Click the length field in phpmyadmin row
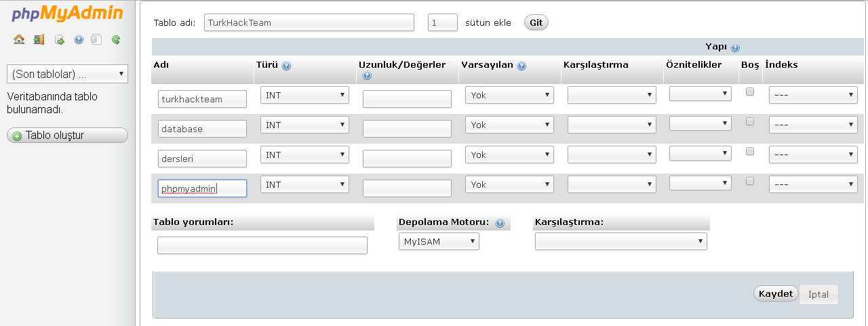This screenshot has width=868, height=326. click(x=407, y=188)
